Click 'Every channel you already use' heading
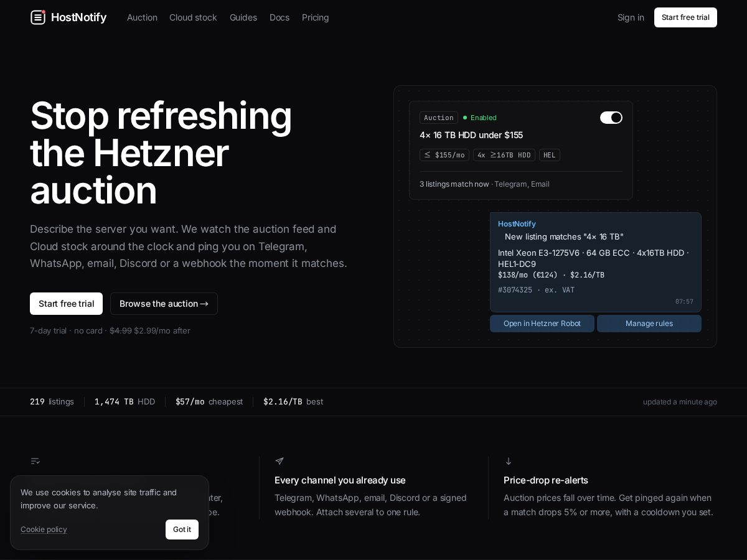 (340, 480)
